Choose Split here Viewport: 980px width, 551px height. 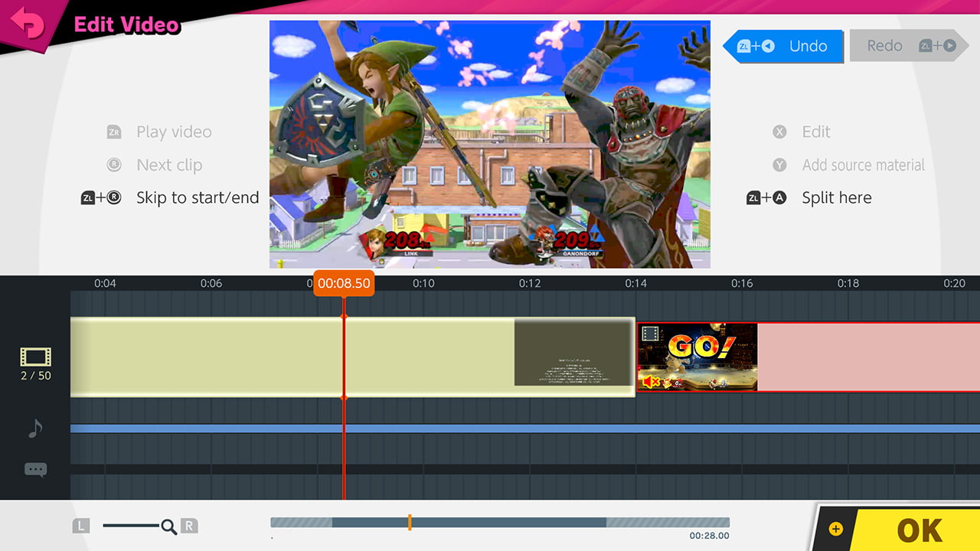pos(837,197)
